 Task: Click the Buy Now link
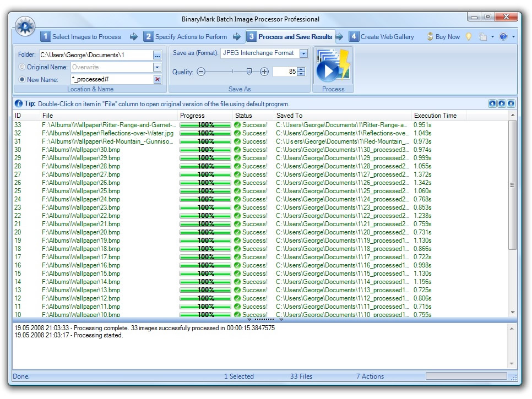448,37
